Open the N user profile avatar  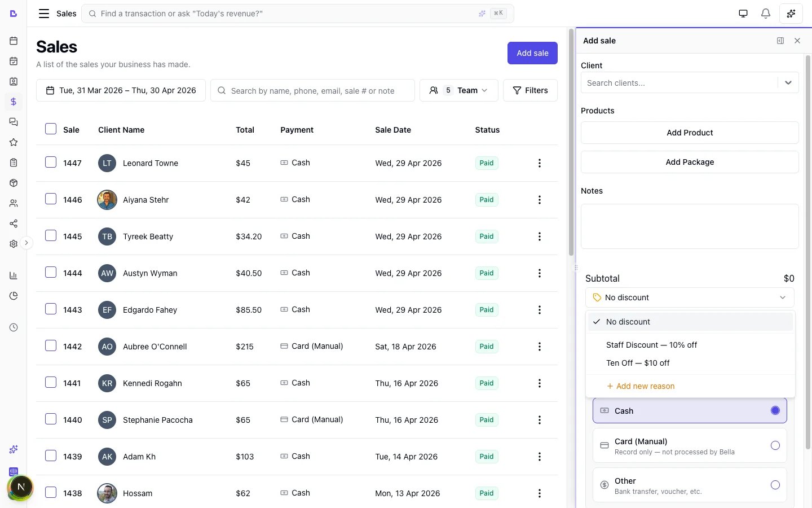(21, 487)
